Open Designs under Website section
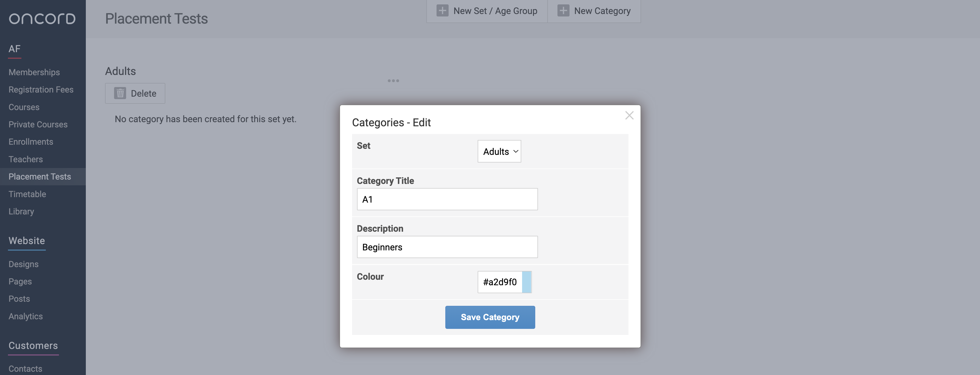Screen dimensions: 980x375 tap(24, 264)
